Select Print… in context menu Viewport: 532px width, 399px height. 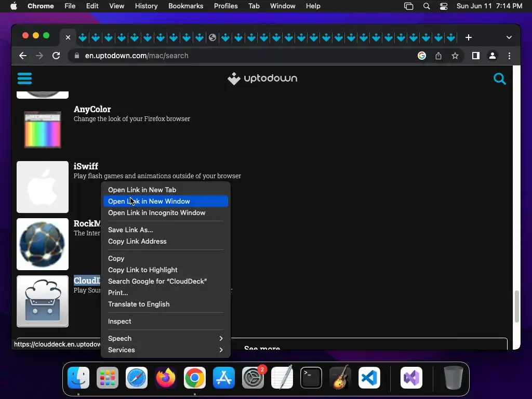(x=166, y=293)
